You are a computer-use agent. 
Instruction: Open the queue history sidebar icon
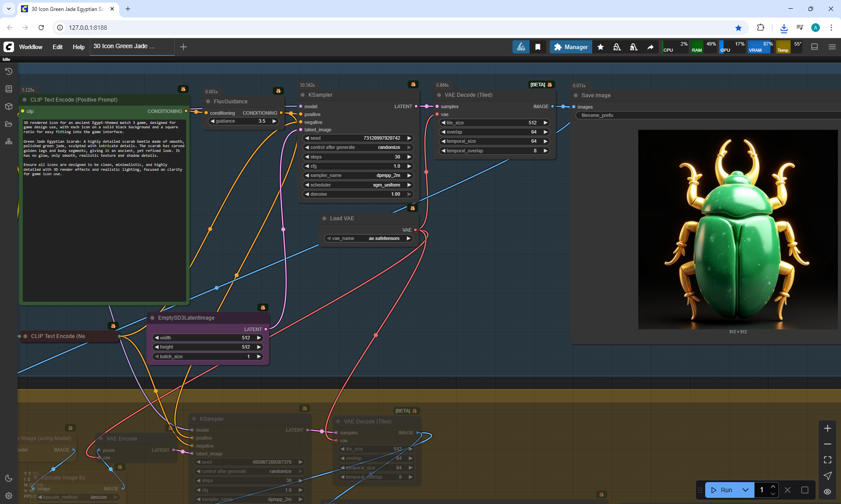click(x=8, y=71)
